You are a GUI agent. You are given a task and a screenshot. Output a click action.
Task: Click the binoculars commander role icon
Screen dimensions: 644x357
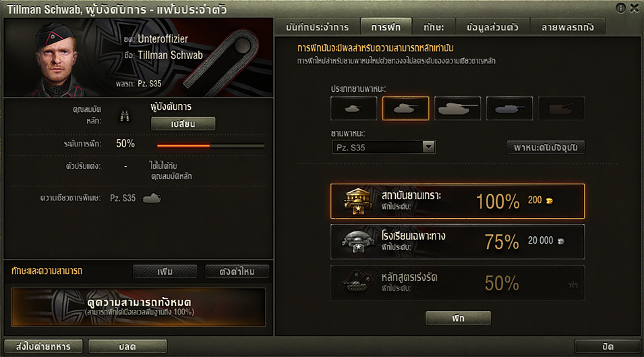[125, 116]
